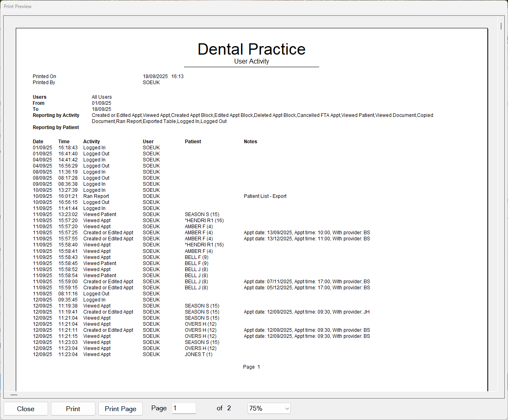Open the 75% zoom dropdown

(269, 408)
